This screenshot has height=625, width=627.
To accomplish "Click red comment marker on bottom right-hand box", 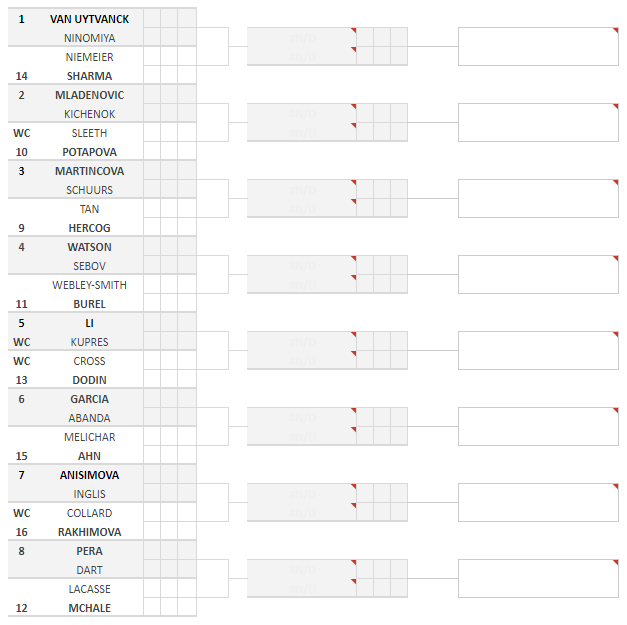I will point(615,563).
